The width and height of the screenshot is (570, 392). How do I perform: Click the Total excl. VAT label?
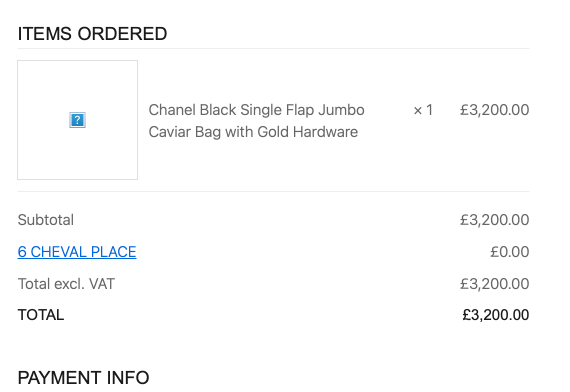65,283
